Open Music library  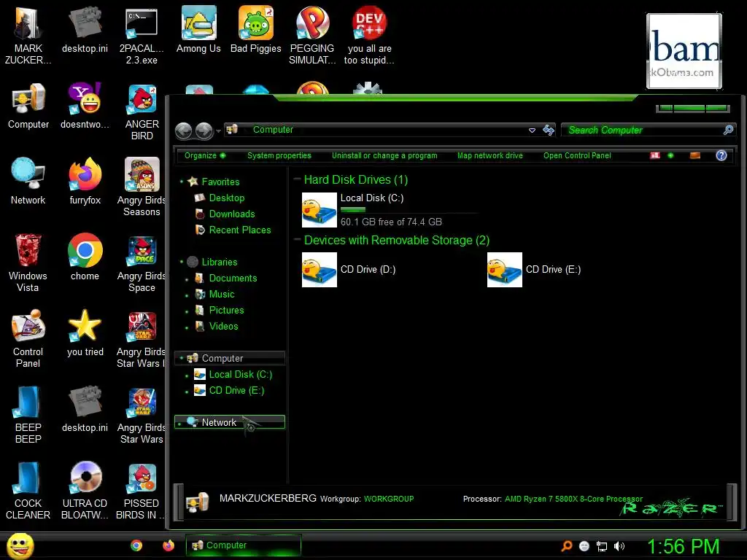pos(222,295)
